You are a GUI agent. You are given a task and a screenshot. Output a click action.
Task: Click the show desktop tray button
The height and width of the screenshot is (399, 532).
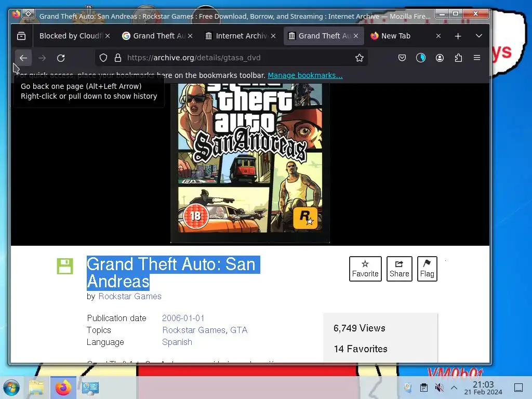coord(518,388)
